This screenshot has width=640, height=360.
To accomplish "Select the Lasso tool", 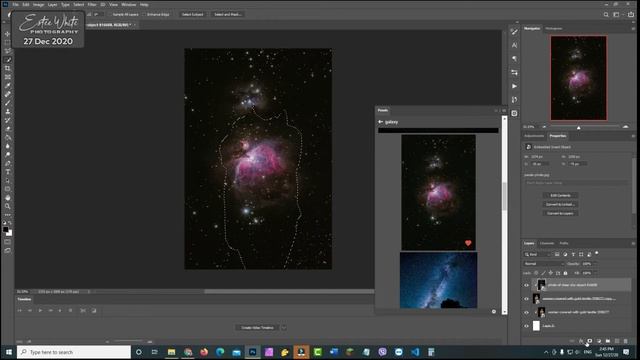I will pos(7,51).
